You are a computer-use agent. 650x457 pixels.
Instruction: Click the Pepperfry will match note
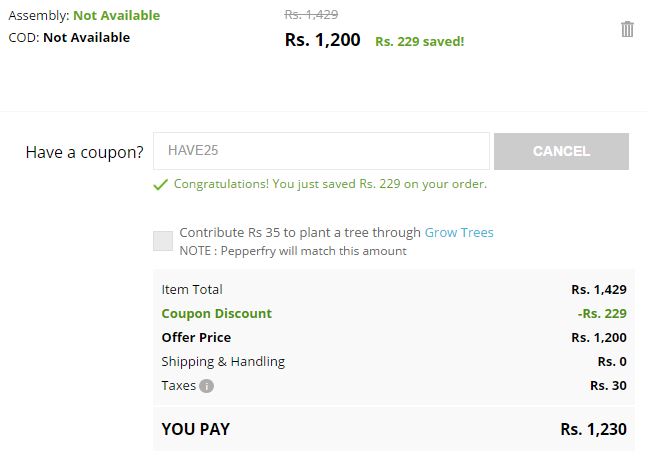click(293, 251)
